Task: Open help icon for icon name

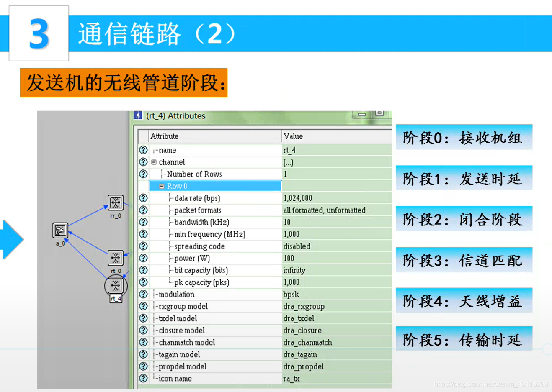Action: [143, 378]
